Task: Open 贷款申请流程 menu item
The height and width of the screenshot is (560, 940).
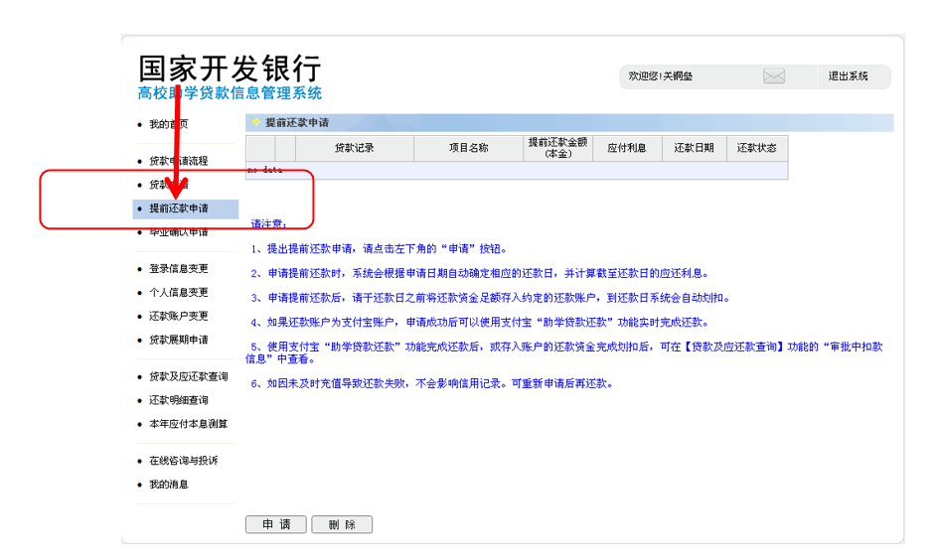Action: (179, 161)
